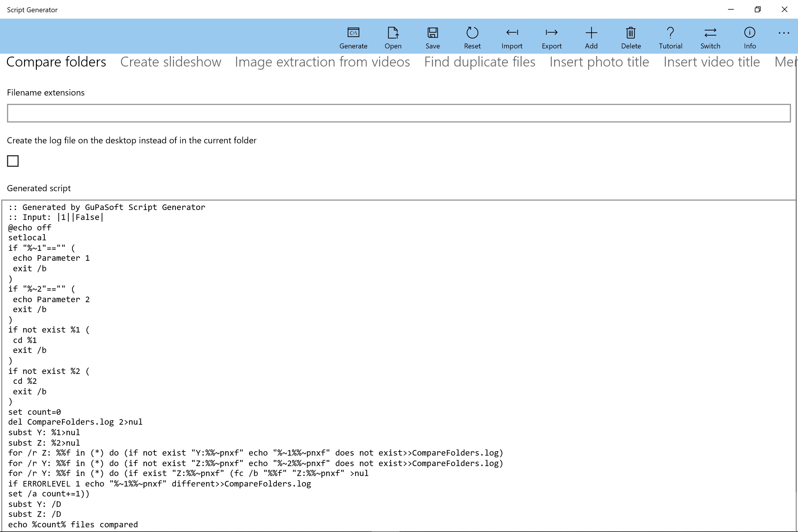Open Find duplicate files tab
The height and width of the screenshot is (532, 798).
click(x=480, y=62)
